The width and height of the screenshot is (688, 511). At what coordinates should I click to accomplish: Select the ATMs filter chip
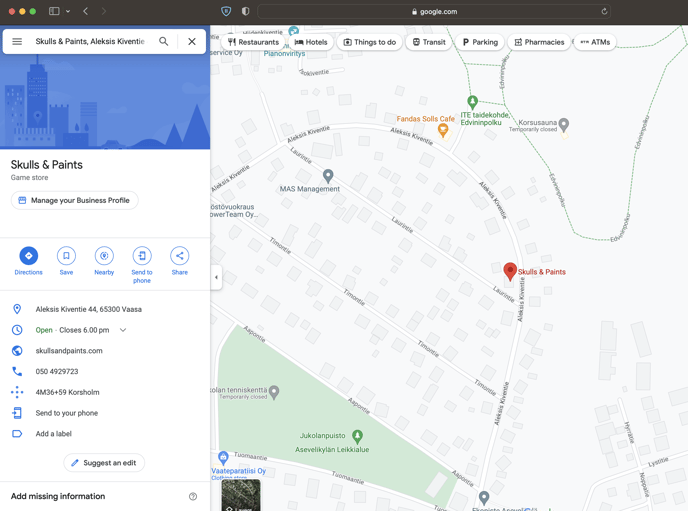(595, 42)
